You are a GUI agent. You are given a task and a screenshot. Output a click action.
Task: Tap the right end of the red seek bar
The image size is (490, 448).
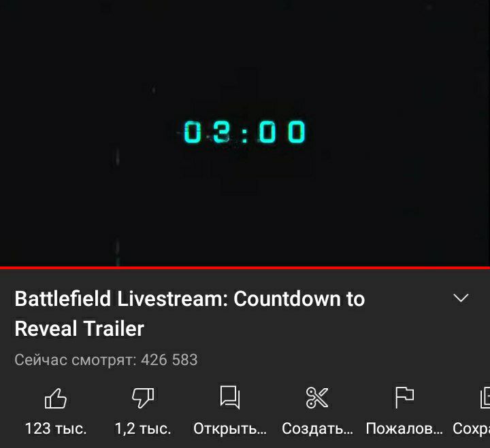pos(487,268)
